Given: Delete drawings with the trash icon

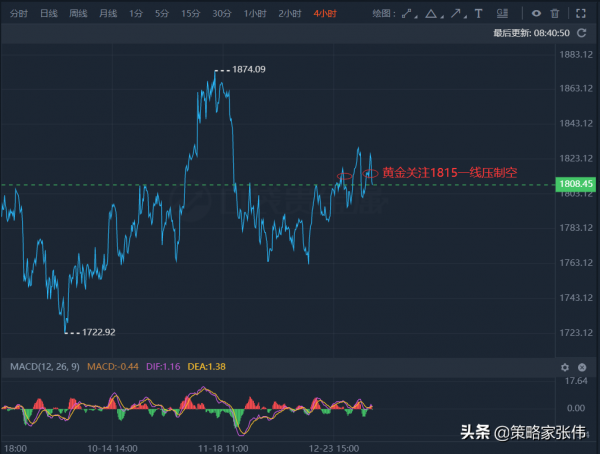Looking at the screenshot, I should [x=555, y=14].
